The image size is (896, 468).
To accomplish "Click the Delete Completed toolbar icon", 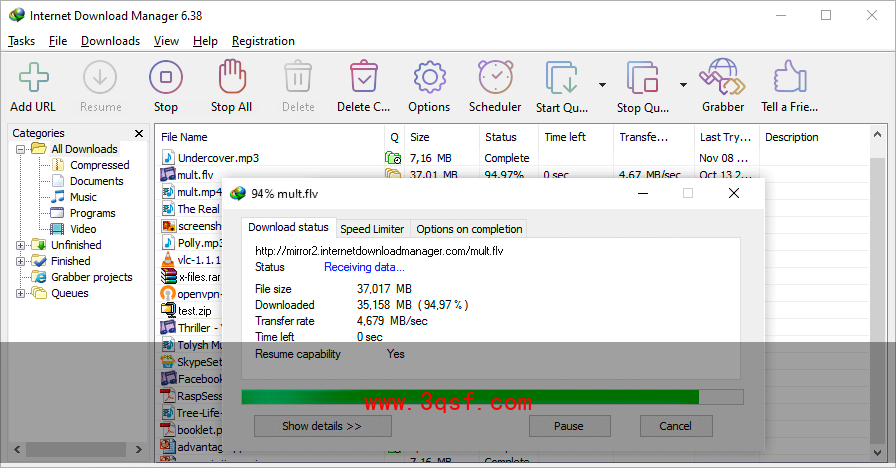I will 363,77.
